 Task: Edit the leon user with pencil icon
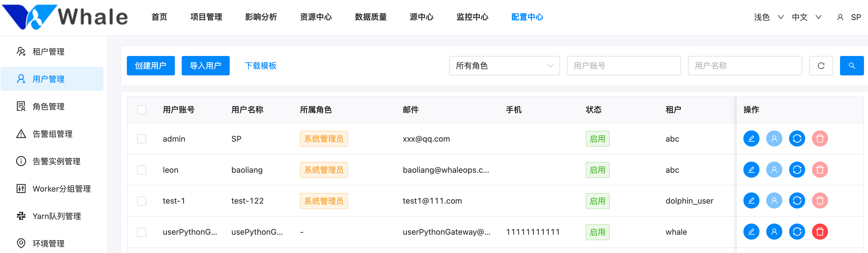(x=751, y=170)
